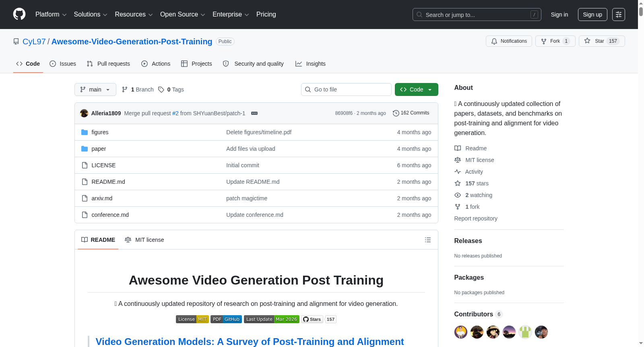Expand the Open Source menu
The height and width of the screenshot is (347, 644).
click(x=183, y=15)
